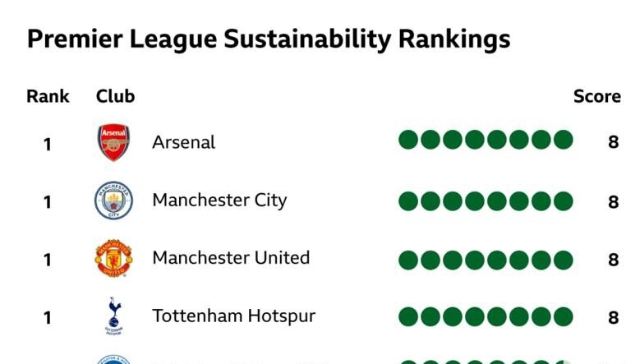The image size is (626, 364).
Task: Click the Manchester City club crest
Action: 114,200
